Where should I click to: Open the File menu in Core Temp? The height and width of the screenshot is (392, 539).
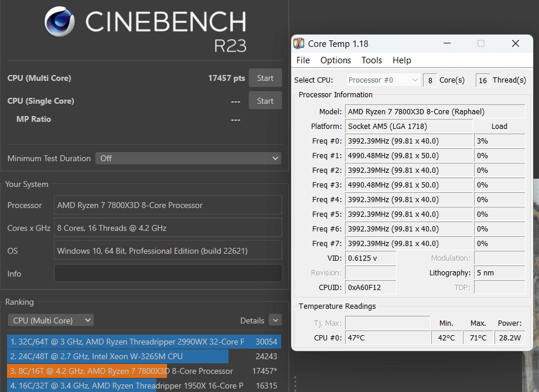tap(303, 60)
